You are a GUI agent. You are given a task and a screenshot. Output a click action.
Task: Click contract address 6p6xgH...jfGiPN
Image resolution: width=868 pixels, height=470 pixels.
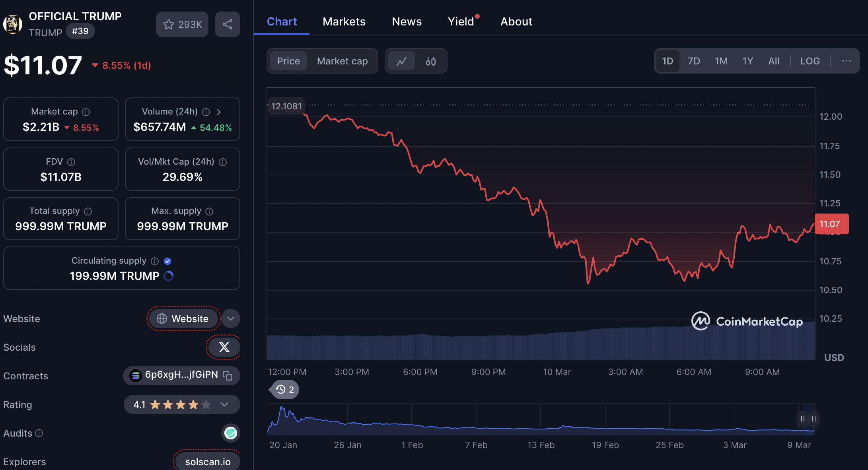point(181,375)
